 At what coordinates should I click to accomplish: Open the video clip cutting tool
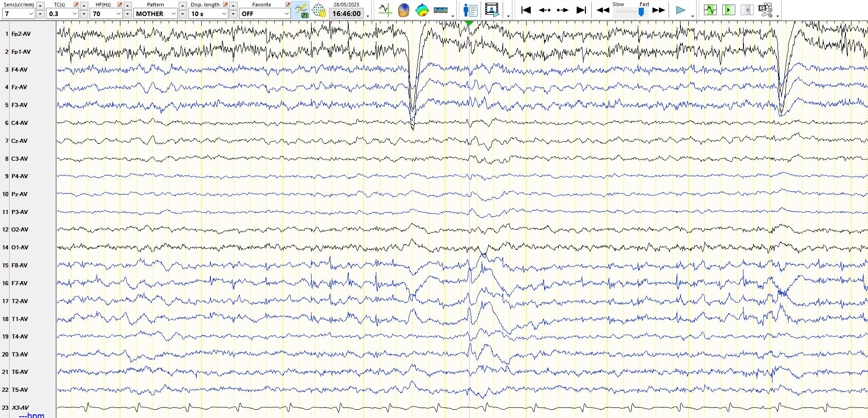point(766,10)
